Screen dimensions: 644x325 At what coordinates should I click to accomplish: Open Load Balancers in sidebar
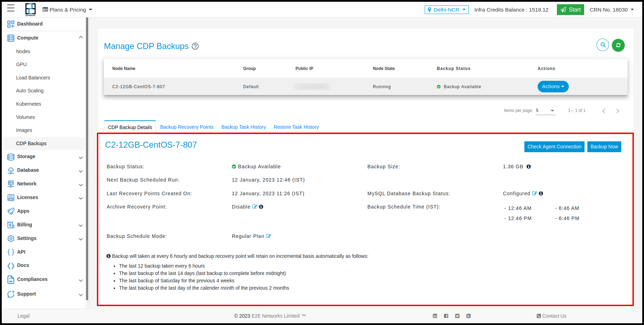(33, 78)
